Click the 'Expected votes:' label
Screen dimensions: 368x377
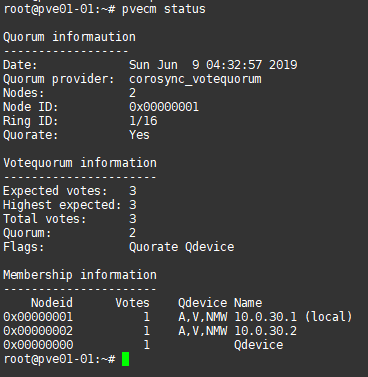[55, 191]
